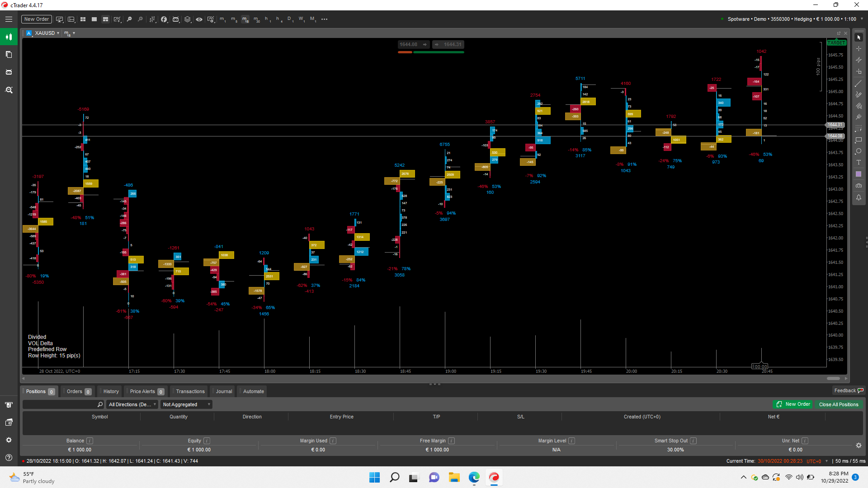The width and height of the screenshot is (868, 488).
Task: Click the purple drawing color swatch
Action: click(858, 174)
